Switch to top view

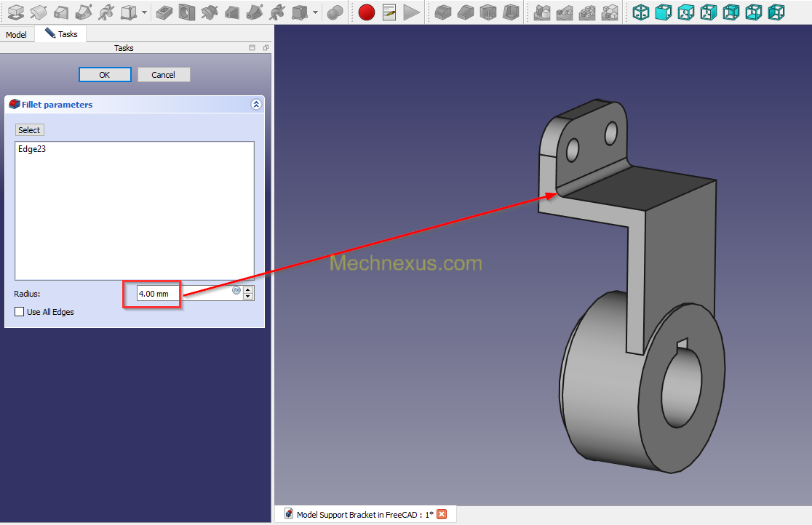point(686,12)
